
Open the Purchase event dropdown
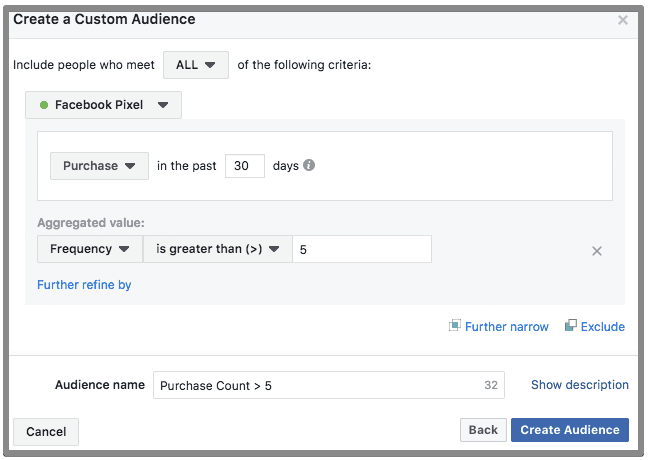[99, 166]
